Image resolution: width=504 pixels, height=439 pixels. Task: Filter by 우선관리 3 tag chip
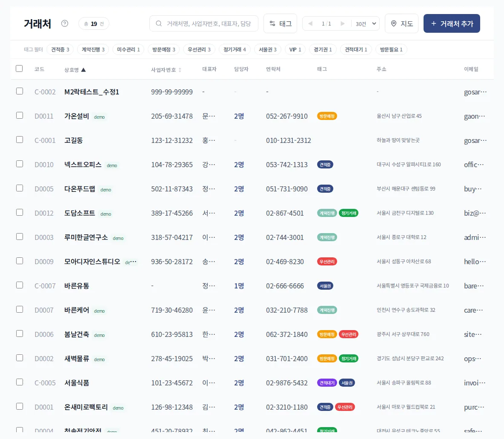[x=199, y=49]
